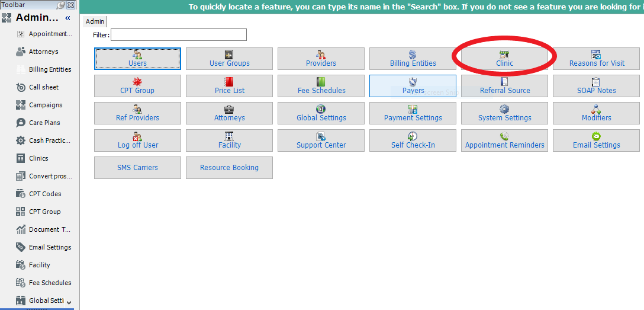Open the CPT Group tile
This screenshot has width=644, height=310.
click(137, 86)
